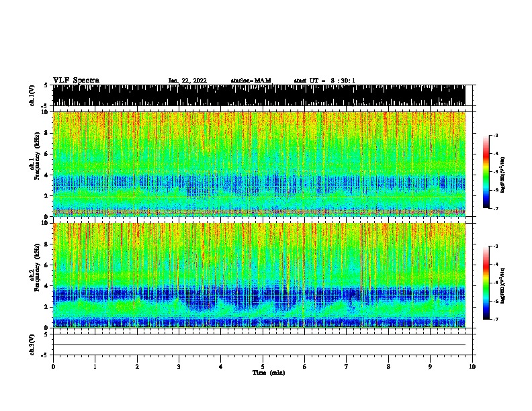Image resolution: width=532 pixels, height=411 pixels.
Task: Click the "3" minute tick on time axis
Action: pos(179,367)
